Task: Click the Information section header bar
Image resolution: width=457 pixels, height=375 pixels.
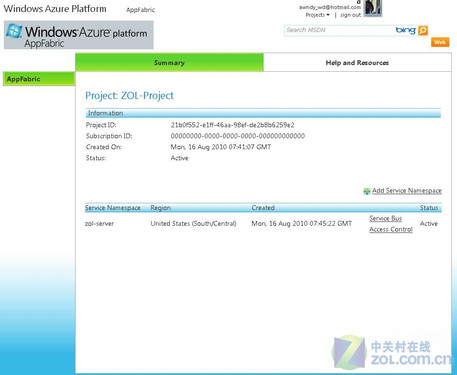Action: (263, 113)
